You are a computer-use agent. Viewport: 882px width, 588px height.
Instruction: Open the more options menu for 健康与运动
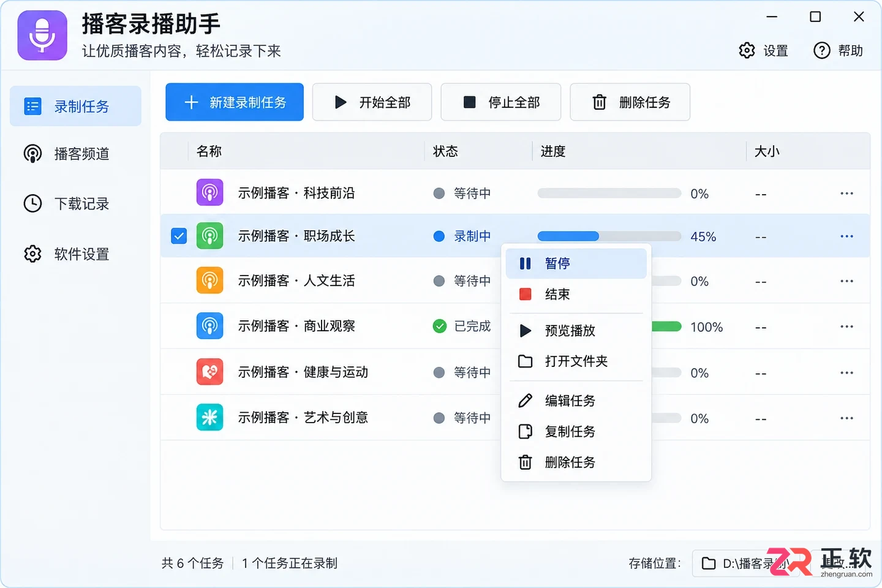coord(846,372)
